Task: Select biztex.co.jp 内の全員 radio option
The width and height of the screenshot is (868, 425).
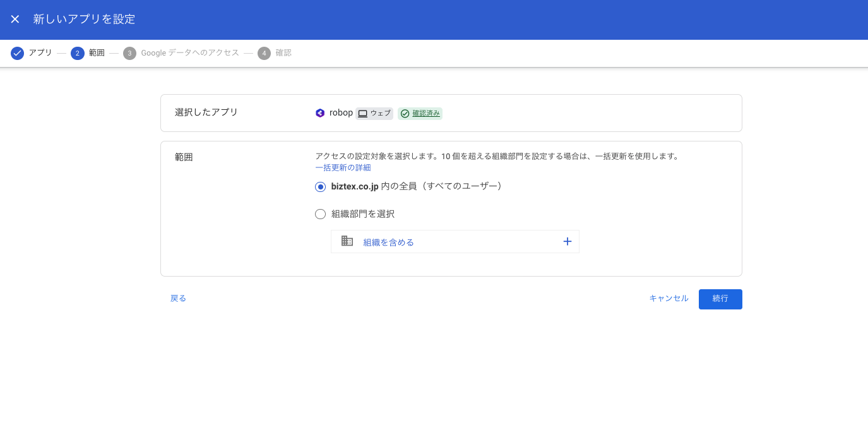Action: click(321, 187)
